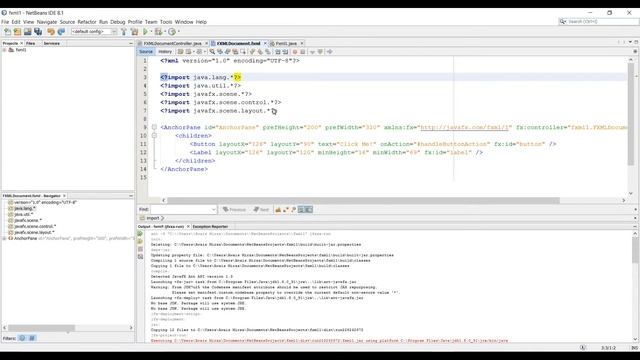Viewport: 640px width, 360px height.
Task: Switch to FXMLDocumentController.java tab
Action: (x=172, y=43)
